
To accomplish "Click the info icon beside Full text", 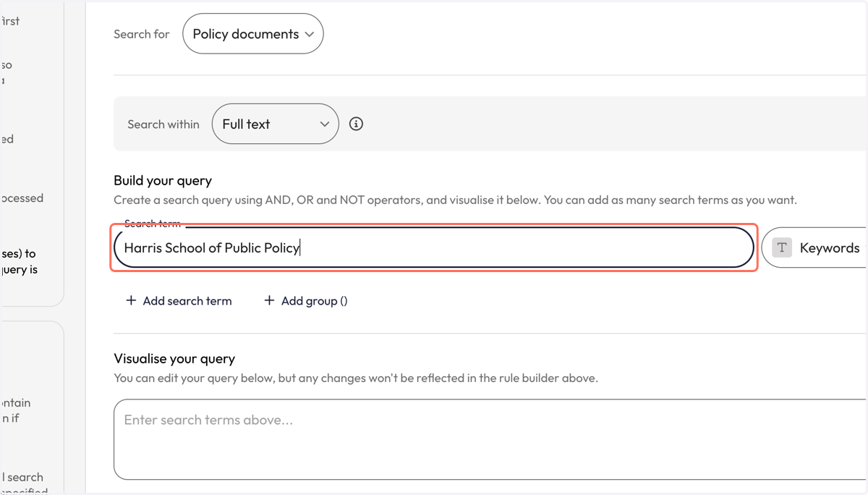I will click(356, 124).
